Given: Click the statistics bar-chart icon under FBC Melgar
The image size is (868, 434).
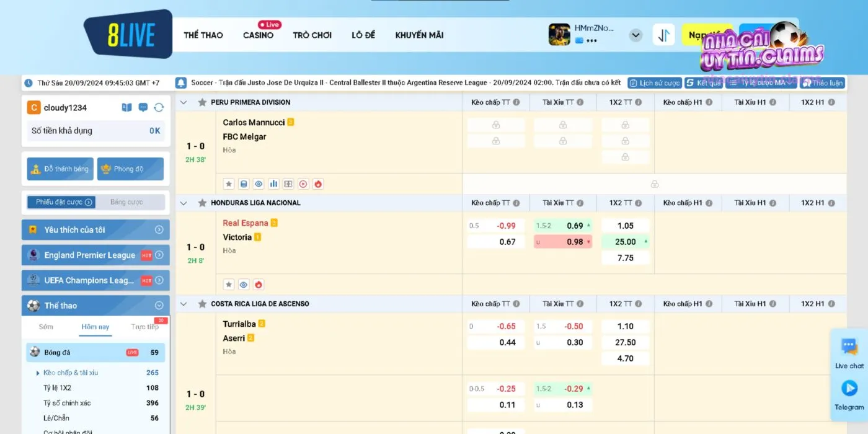Looking at the screenshot, I should pos(273,184).
